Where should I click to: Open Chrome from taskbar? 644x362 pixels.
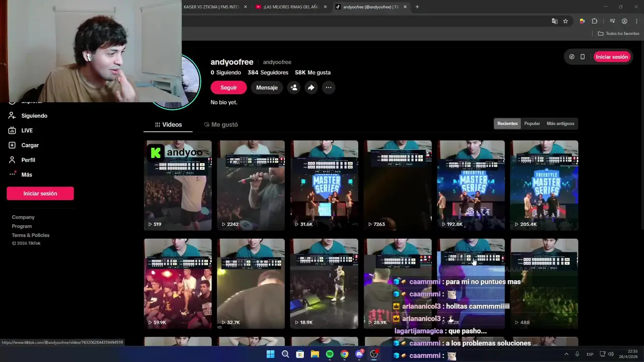(344, 354)
